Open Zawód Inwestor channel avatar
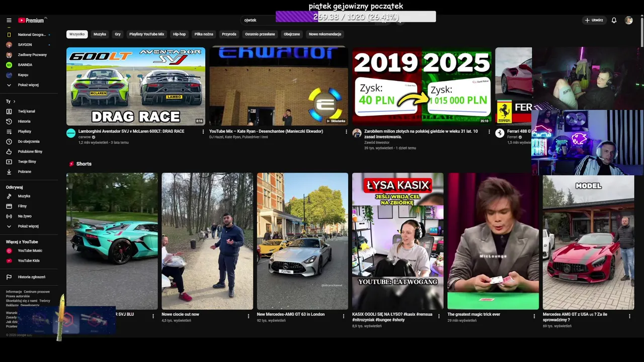The width and height of the screenshot is (644, 362). [357, 133]
